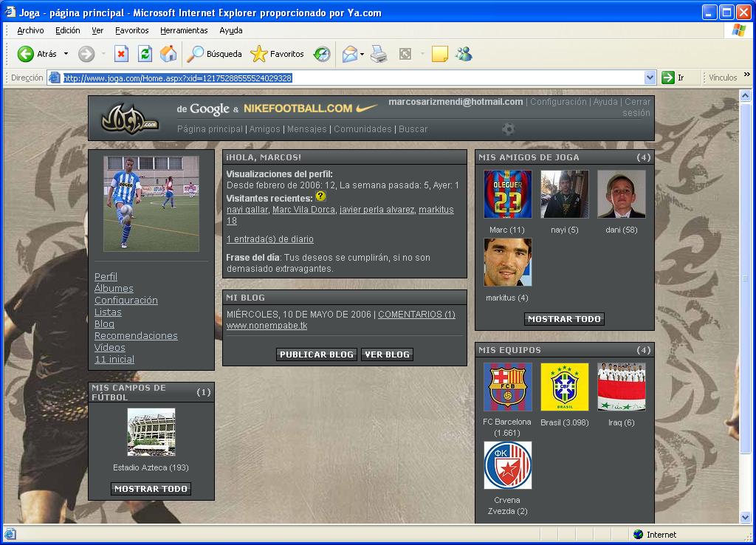Open the Álbumes sidebar link
Screen dimensions: 756x545
tap(114, 289)
